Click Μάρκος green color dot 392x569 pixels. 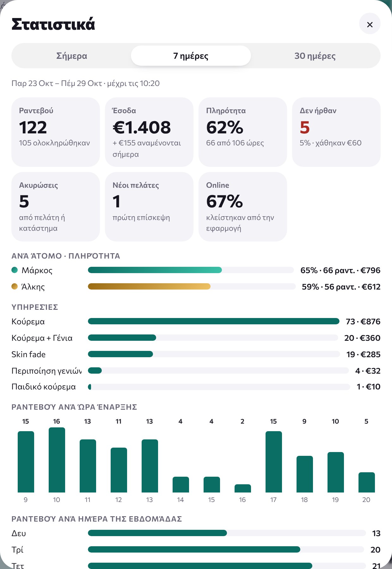tap(15, 270)
